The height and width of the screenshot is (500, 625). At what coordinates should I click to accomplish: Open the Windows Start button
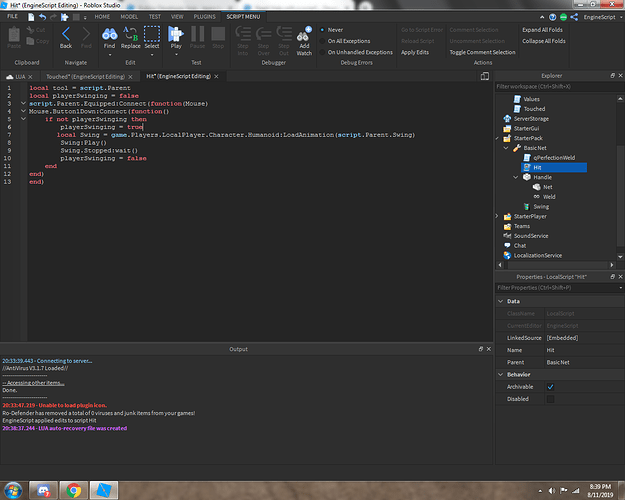point(13,490)
